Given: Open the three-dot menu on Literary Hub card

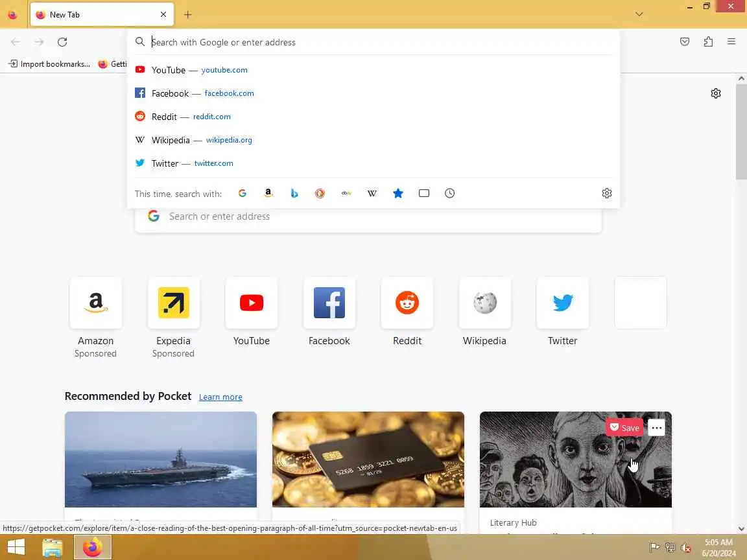Looking at the screenshot, I should pyautogui.click(x=656, y=428).
